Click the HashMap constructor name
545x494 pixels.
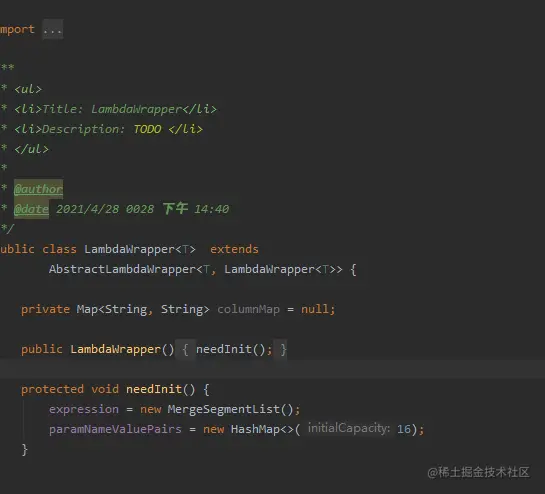coord(255,429)
